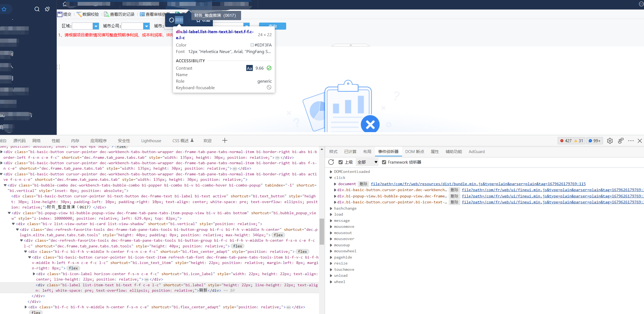This screenshot has height=314, width=644.
Task: Expand the DOMContentLoaded listener group
Action: [331, 172]
